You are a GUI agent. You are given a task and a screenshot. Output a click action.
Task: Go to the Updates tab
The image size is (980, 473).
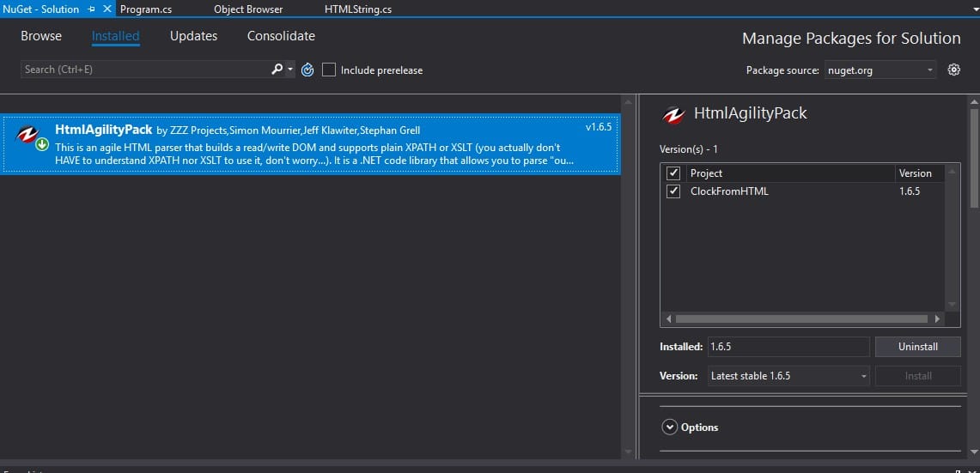pos(194,36)
